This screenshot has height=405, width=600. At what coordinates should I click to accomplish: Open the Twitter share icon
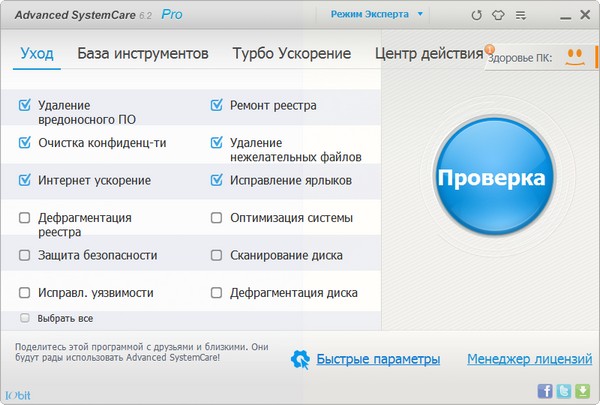pos(564,390)
